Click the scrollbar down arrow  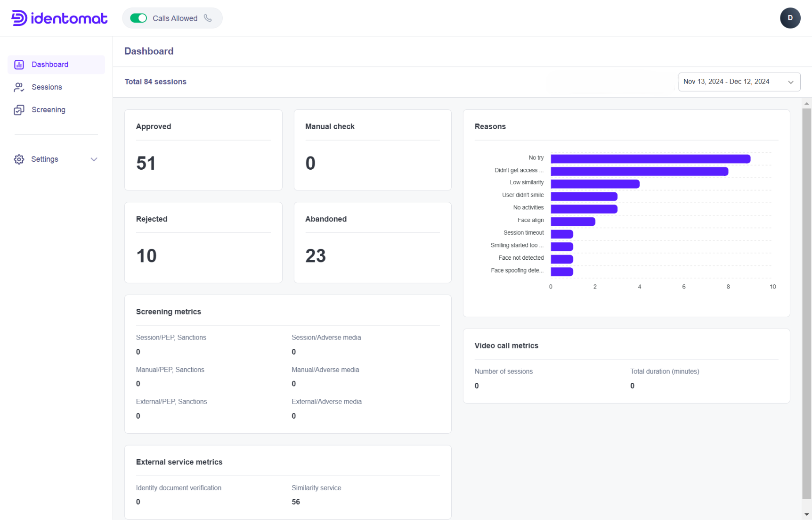(x=807, y=514)
